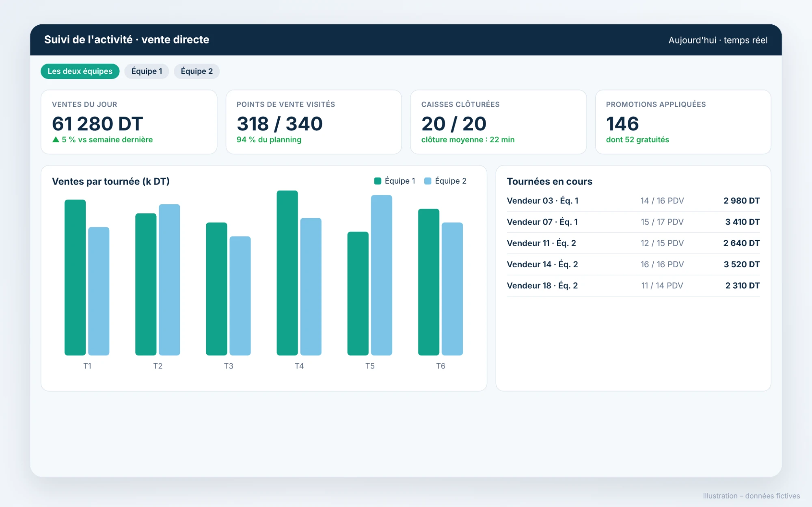Click 'clôture moyenne : 22 min' text

click(468, 139)
